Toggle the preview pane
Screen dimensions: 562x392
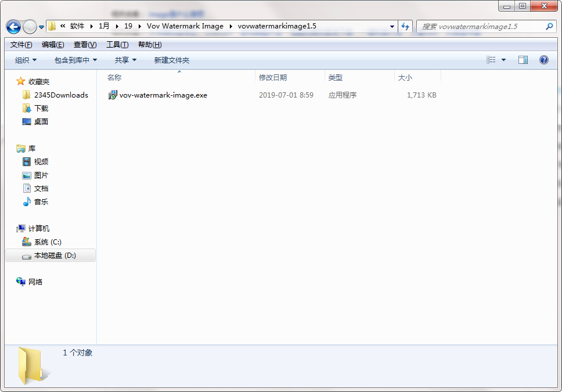point(523,60)
